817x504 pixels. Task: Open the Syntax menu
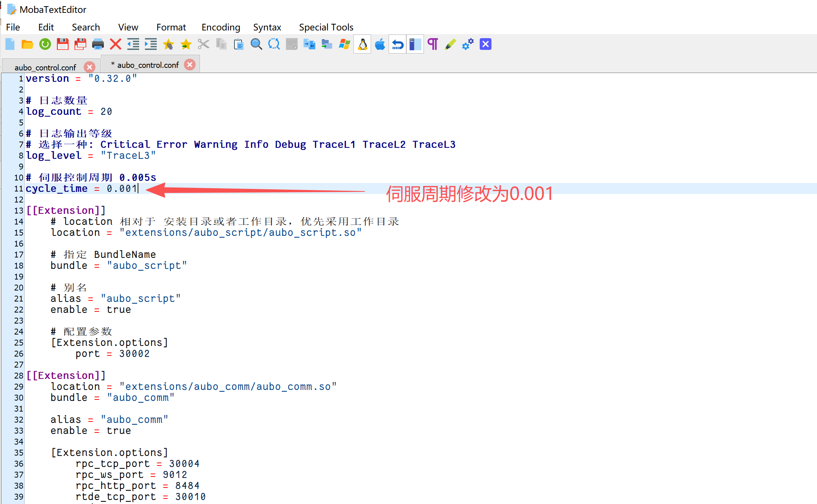267,27
